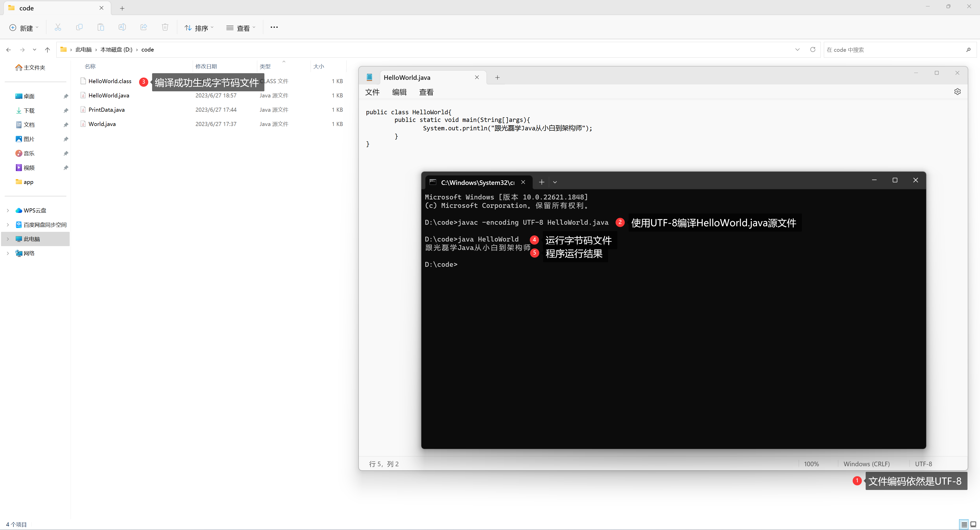Sort by the 名称 column header
Image resolution: width=980 pixels, height=530 pixels.
[x=90, y=67]
